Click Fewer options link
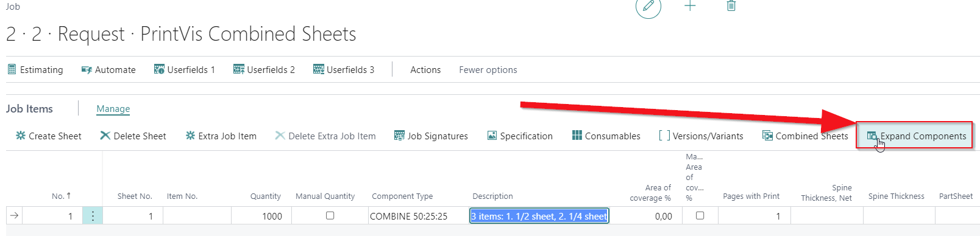The height and width of the screenshot is (236, 980). [488, 70]
